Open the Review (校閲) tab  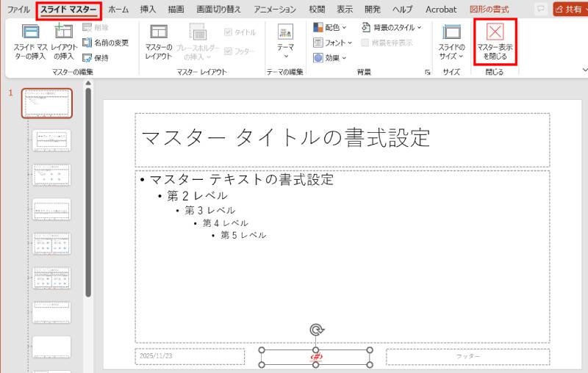317,10
